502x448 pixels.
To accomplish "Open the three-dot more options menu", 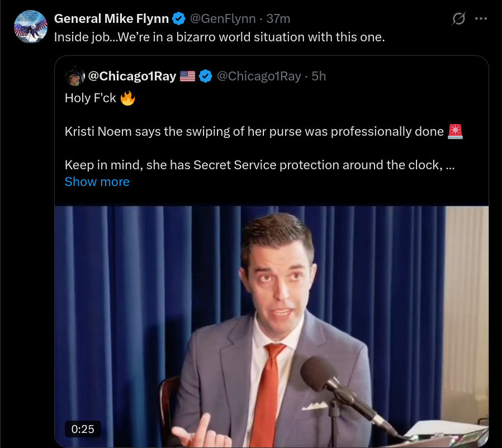I will pyautogui.click(x=481, y=18).
